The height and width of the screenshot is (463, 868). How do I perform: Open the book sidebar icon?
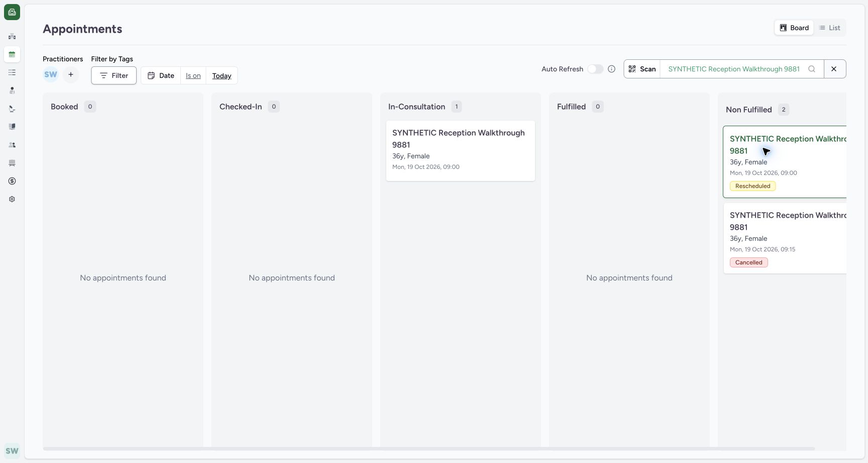pyautogui.click(x=12, y=127)
